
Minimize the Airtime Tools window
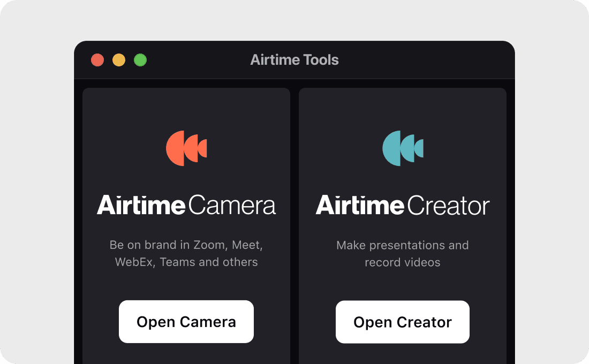[119, 60]
